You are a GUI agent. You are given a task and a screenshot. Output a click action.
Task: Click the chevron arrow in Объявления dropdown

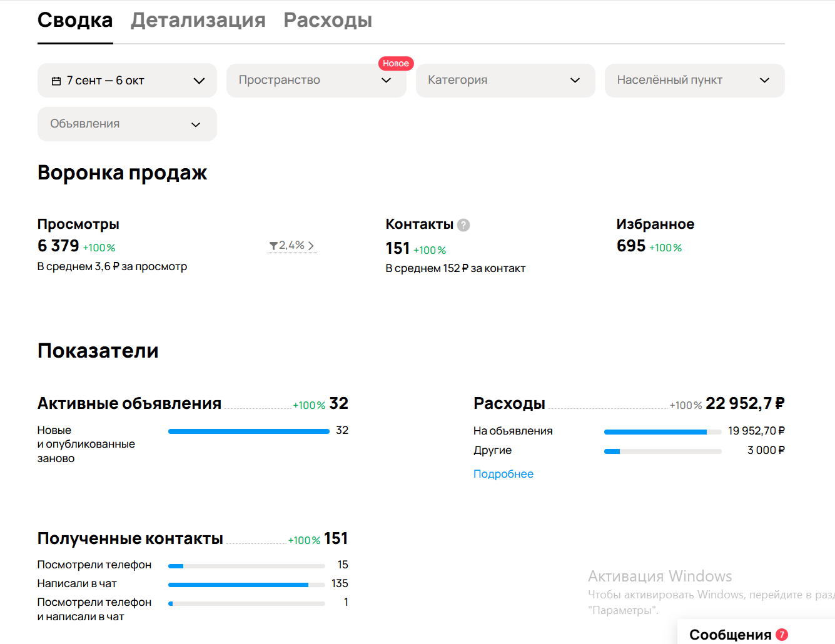[196, 124]
